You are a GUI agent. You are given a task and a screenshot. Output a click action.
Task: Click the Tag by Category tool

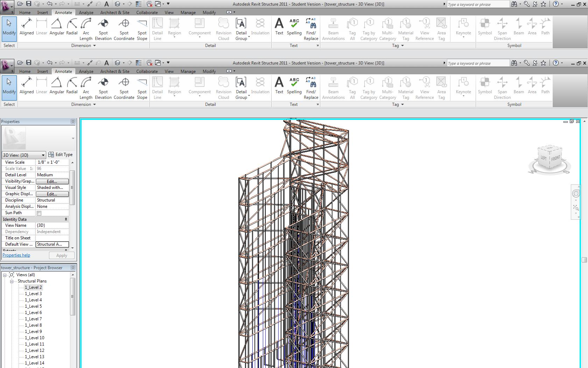(368, 28)
